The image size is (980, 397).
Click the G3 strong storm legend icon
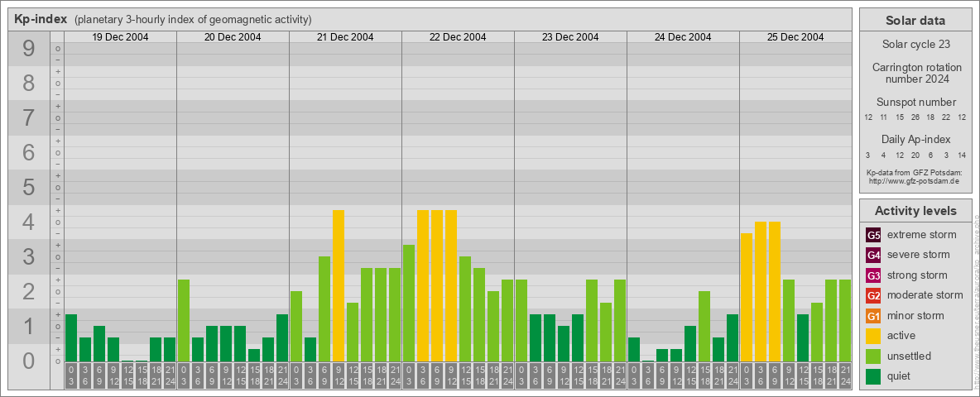[x=873, y=275]
